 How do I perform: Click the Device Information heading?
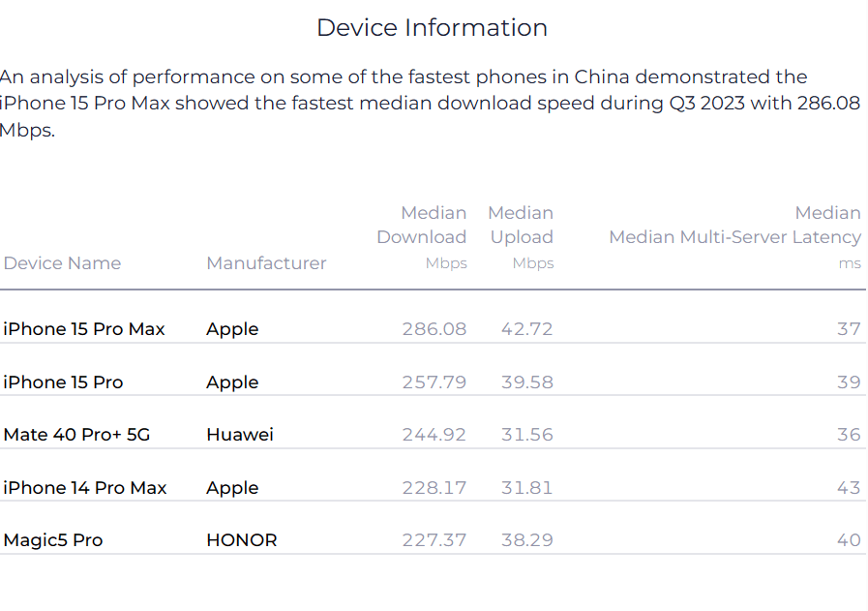coord(433,28)
